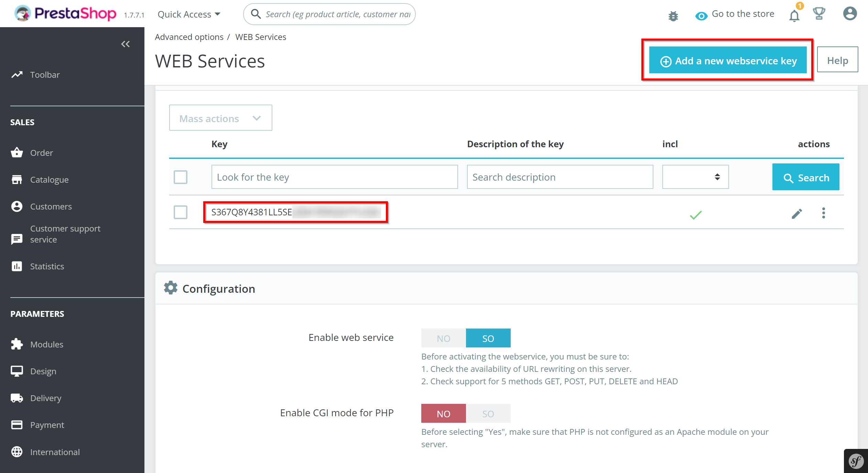The height and width of the screenshot is (473, 868).
Task: Open the trophy merchant expertise icon
Action: pos(819,14)
